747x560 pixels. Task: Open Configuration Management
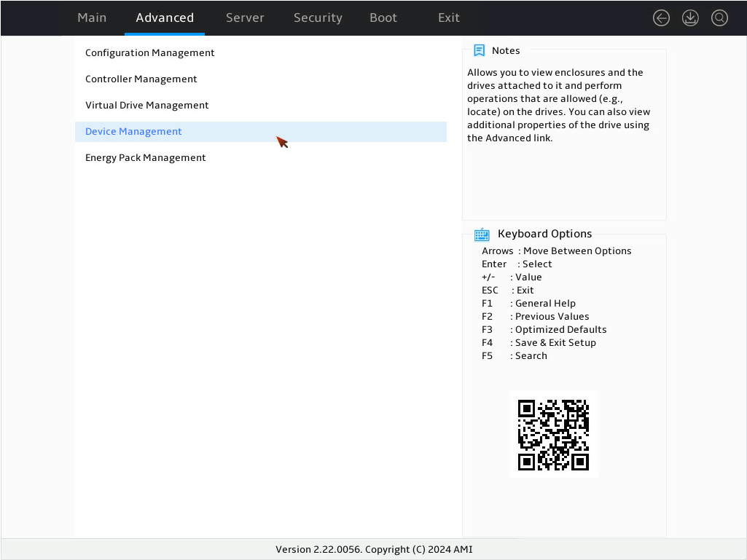pos(261,53)
